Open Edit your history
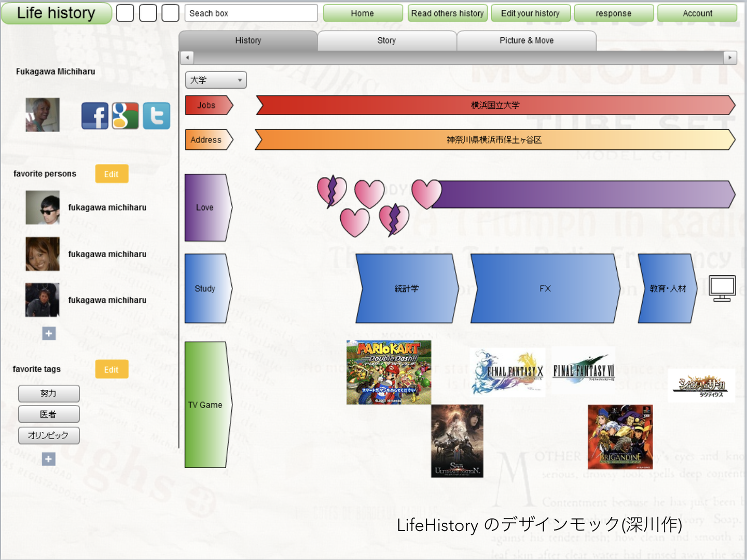 (x=531, y=13)
